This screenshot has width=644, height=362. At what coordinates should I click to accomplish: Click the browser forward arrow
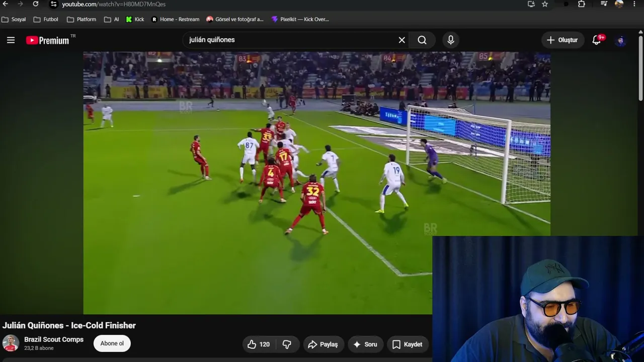tap(20, 4)
